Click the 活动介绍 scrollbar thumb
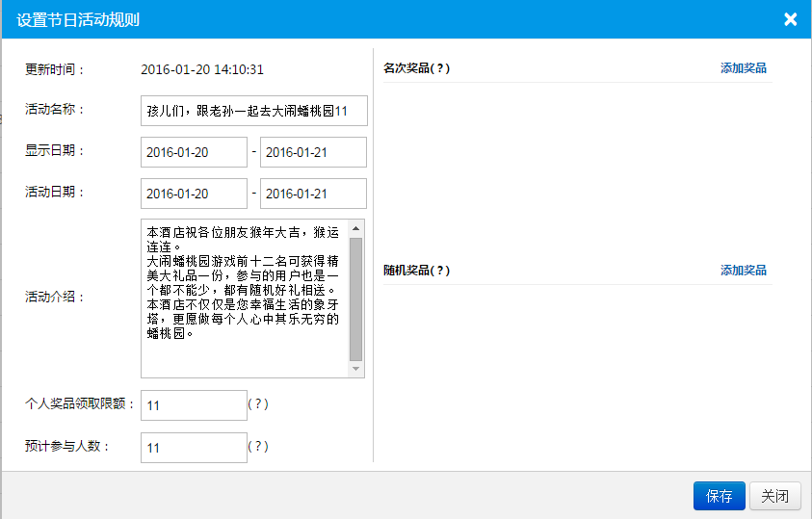The height and width of the screenshot is (519, 812). click(x=356, y=298)
